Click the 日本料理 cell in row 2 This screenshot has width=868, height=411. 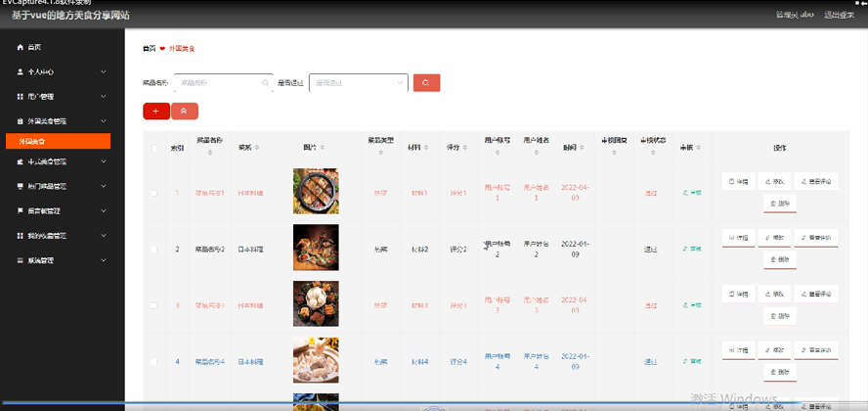coord(251,250)
